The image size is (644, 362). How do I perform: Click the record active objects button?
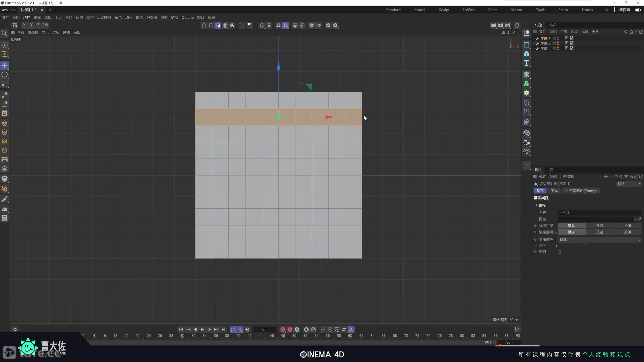pos(283,329)
